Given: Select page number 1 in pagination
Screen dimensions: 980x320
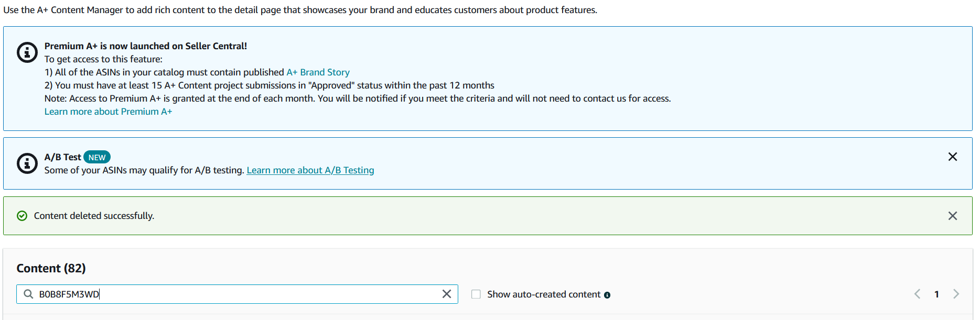Looking at the screenshot, I should click(x=936, y=294).
